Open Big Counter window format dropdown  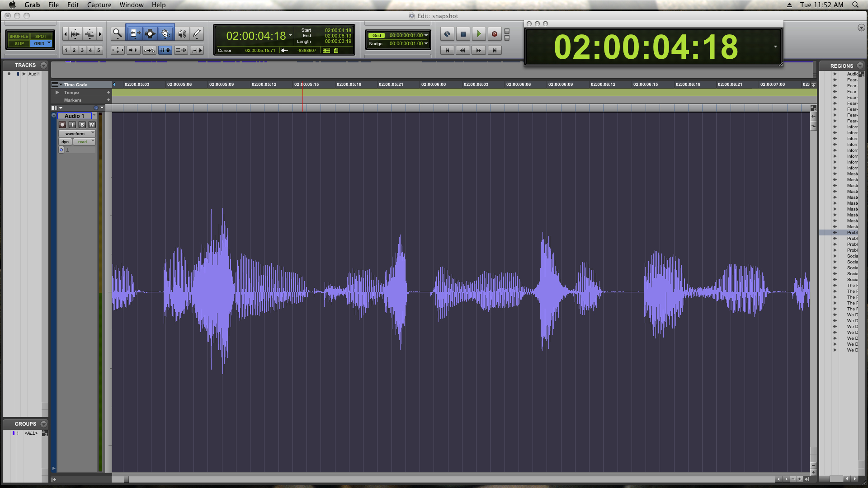point(775,47)
